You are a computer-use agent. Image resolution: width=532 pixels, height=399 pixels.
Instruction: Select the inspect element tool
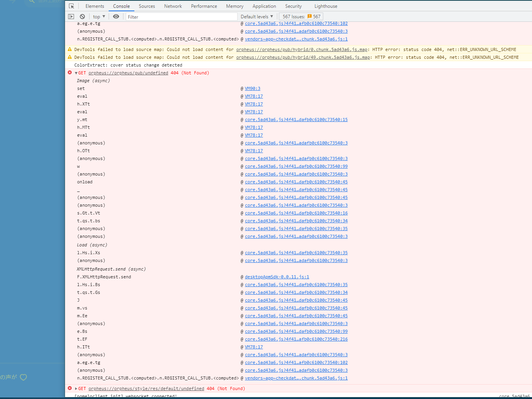71,6
